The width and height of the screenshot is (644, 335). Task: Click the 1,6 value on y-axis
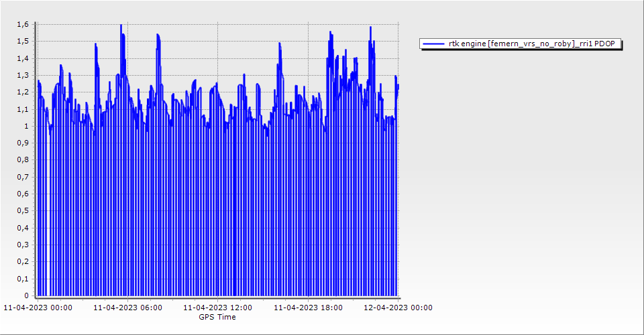[x=23, y=25]
